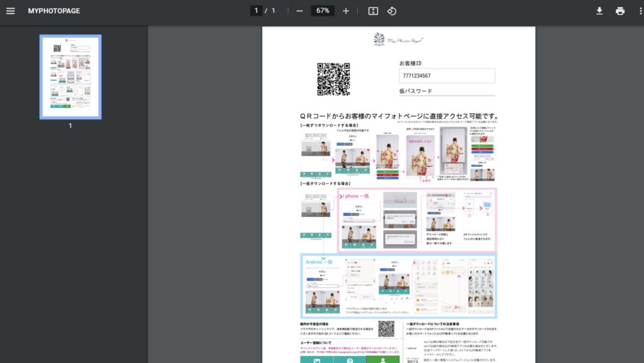The image size is (644, 363).
Task: Print the document
Action: click(620, 11)
